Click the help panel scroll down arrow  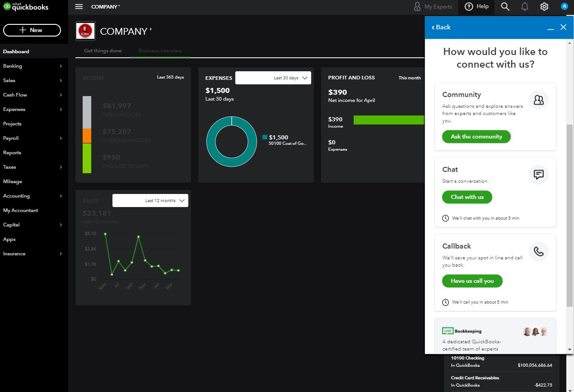(569, 350)
